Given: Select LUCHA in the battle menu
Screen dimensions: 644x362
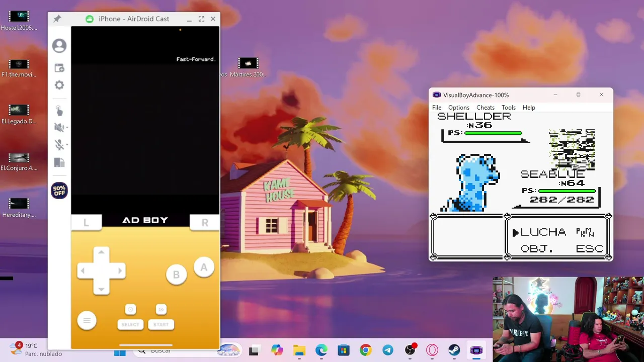Looking at the screenshot, I should tap(543, 232).
